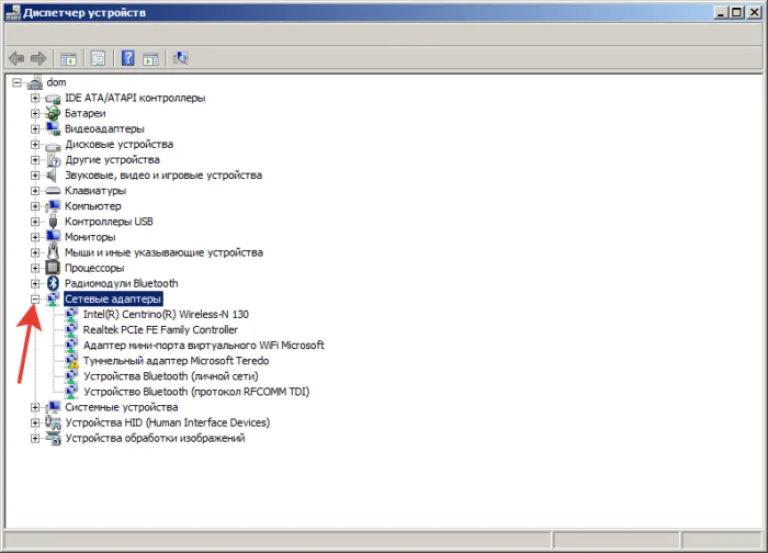This screenshot has width=768, height=553.
Task: Open the Properties toolbar icon
Action: click(98, 59)
